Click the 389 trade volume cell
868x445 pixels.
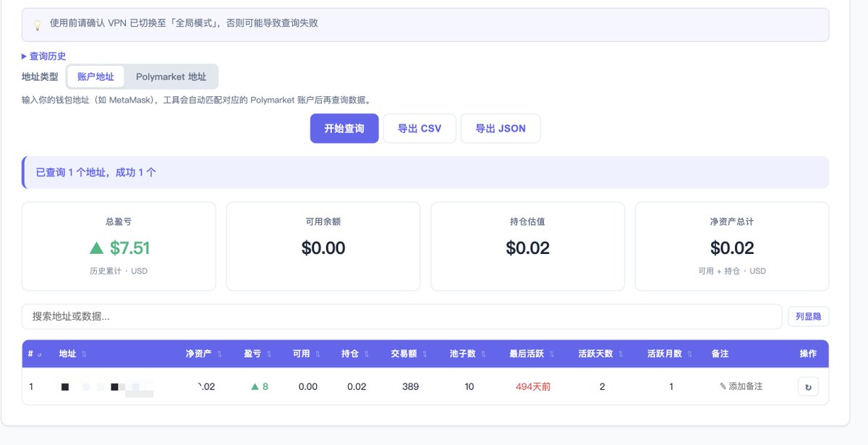410,387
